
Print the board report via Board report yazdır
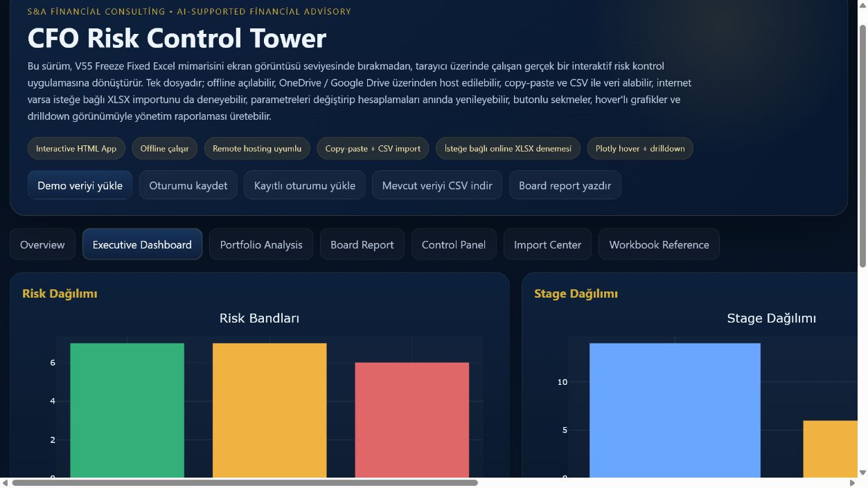pos(565,185)
